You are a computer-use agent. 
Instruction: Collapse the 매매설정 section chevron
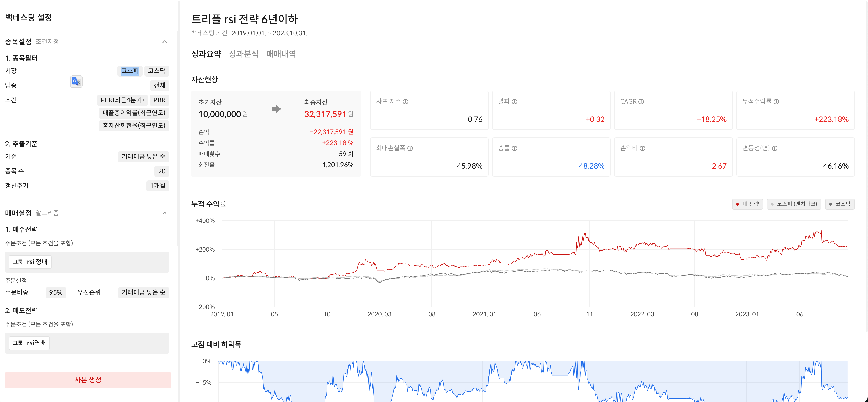pos(164,213)
